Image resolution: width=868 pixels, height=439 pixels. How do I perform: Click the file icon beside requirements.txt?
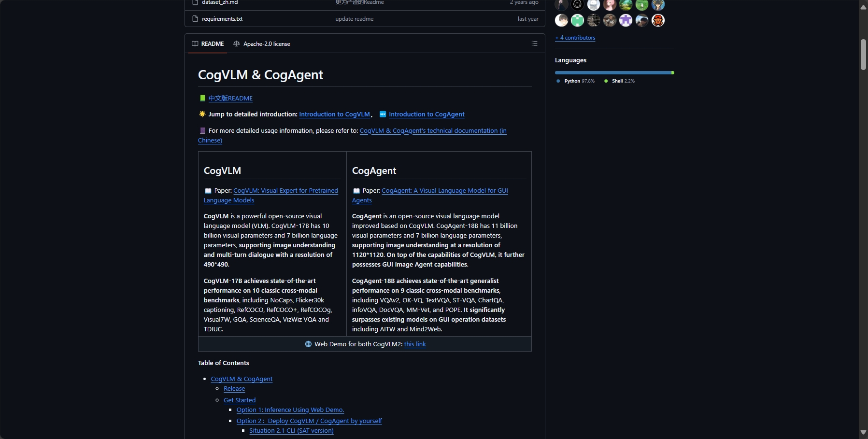click(x=195, y=19)
